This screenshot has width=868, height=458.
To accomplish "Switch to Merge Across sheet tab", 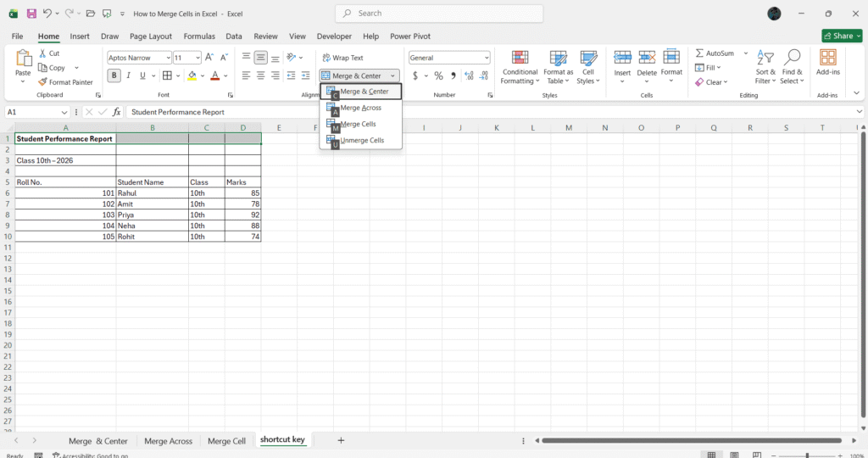I will pyautogui.click(x=169, y=441).
